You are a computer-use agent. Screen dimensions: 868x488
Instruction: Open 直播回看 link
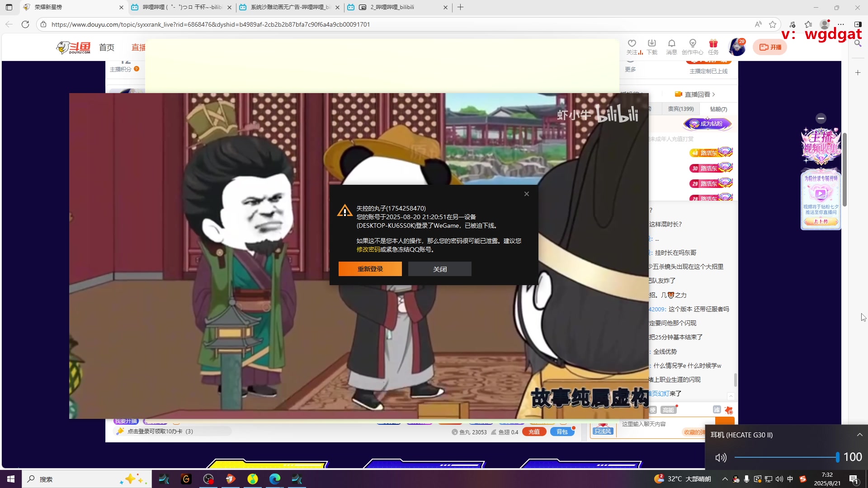point(695,94)
